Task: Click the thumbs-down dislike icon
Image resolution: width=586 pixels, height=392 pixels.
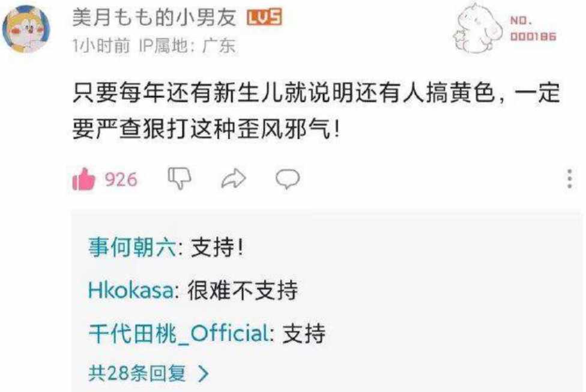Action: tap(180, 178)
